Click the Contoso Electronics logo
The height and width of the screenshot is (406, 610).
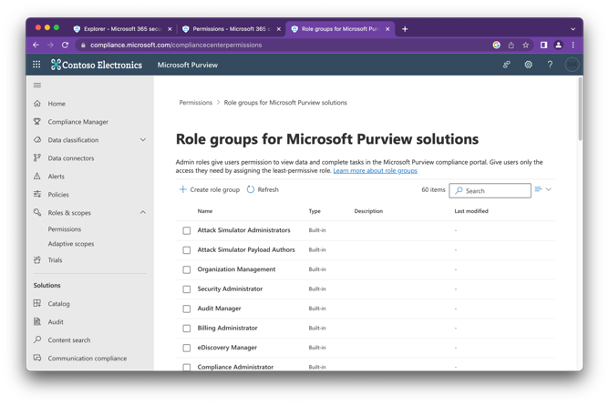[96, 65]
